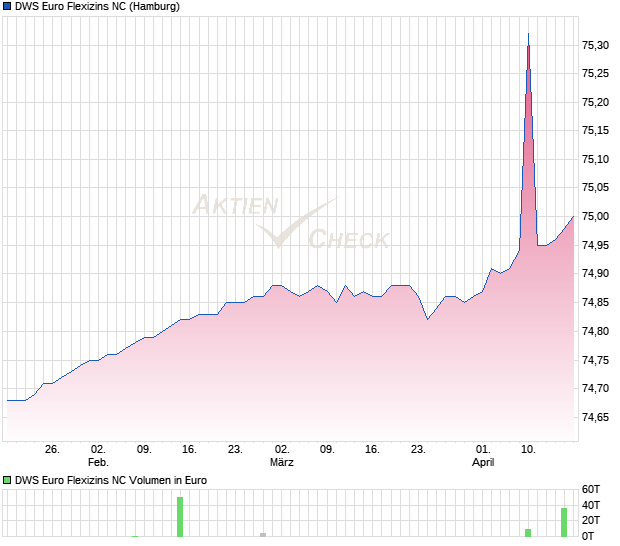Click the 20T volume axis label
This screenshot has height=546, width=620.
tap(591, 520)
